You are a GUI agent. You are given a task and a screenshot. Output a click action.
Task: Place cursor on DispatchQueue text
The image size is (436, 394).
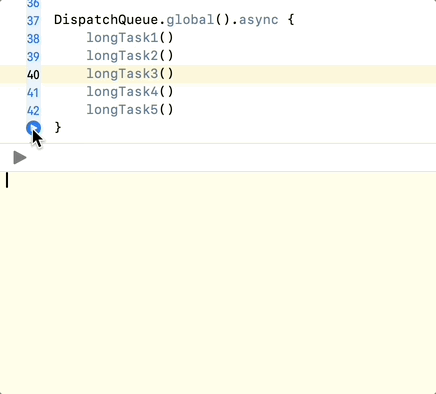coord(106,20)
